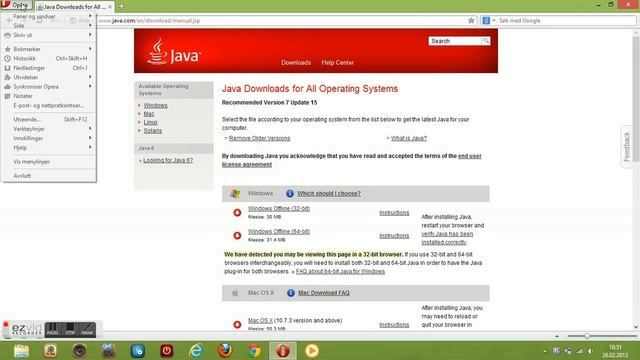Screen dimensions: 640x360
Task: Click the magnifier search icon on Java site
Action: point(486,41)
